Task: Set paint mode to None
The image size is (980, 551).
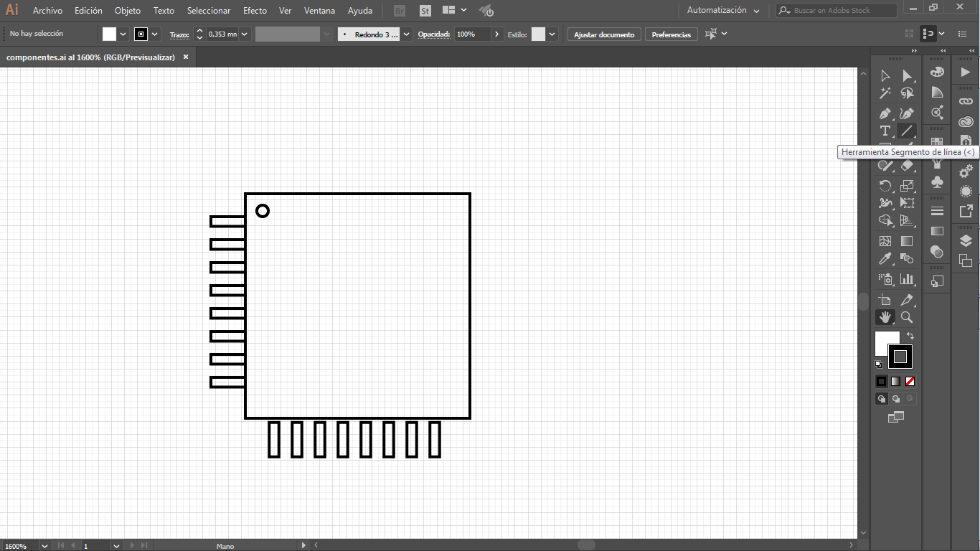Action: click(910, 382)
